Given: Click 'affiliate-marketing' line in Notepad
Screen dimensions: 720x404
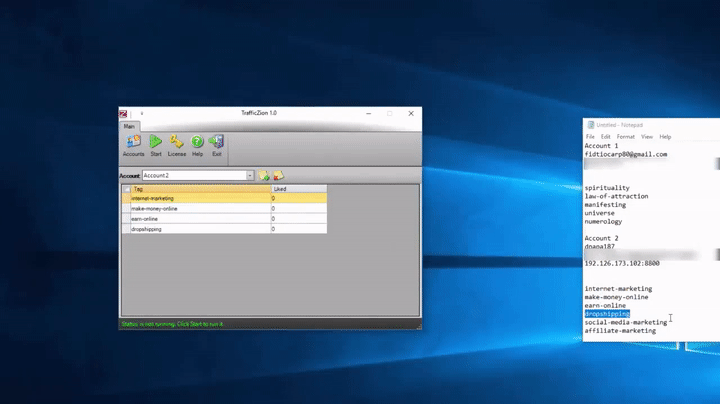Looking at the screenshot, I should click(x=620, y=331).
